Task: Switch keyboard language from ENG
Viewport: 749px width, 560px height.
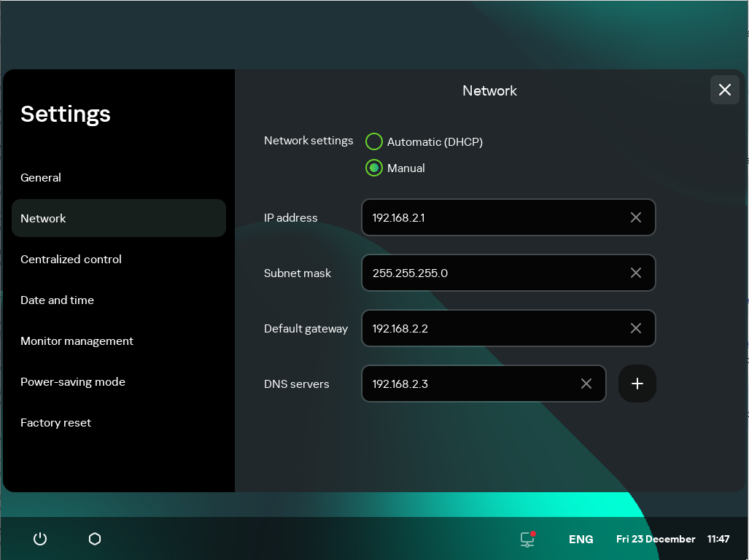Action: tap(581, 539)
